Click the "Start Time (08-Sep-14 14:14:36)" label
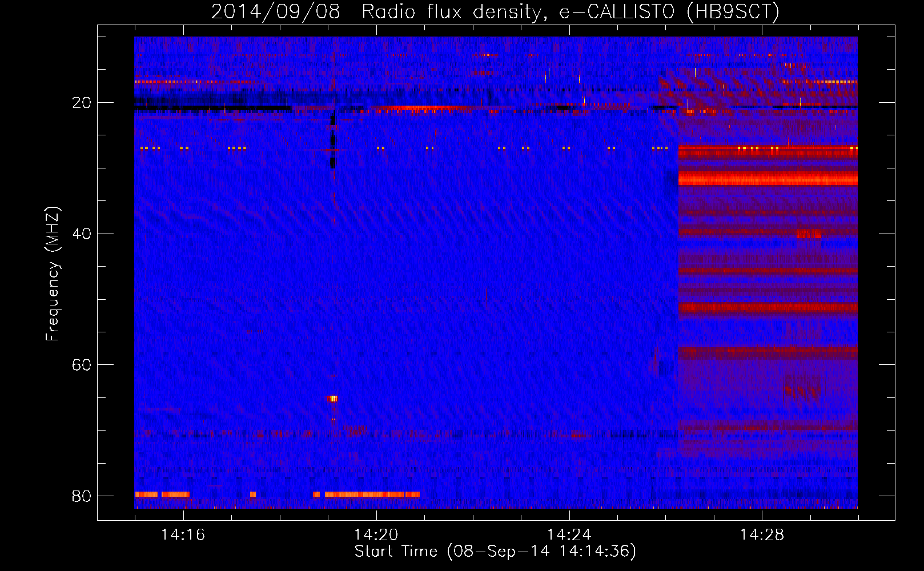The width and height of the screenshot is (924, 571). [495, 552]
